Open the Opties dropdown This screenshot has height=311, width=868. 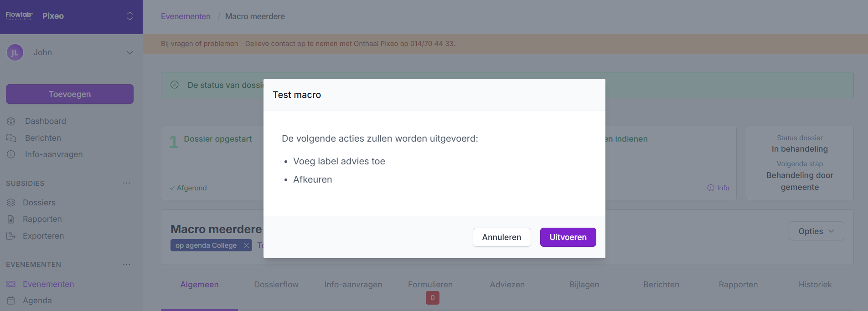(x=816, y=231)
